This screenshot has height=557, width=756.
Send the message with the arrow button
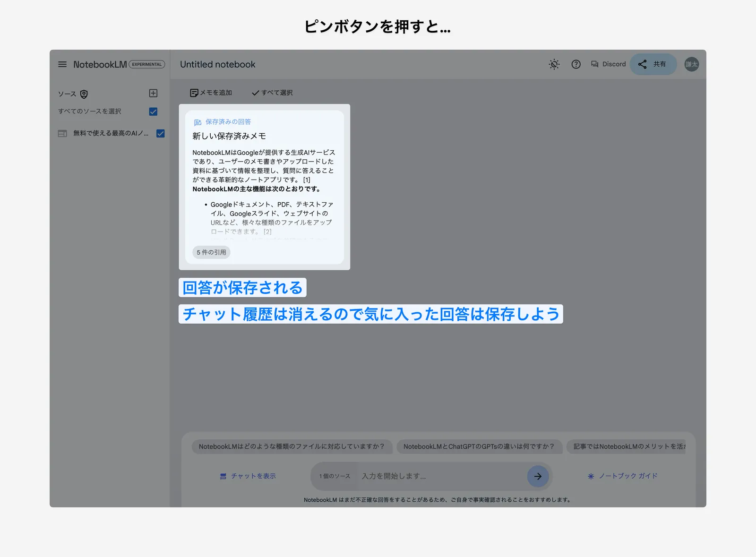tap(538, 476)
